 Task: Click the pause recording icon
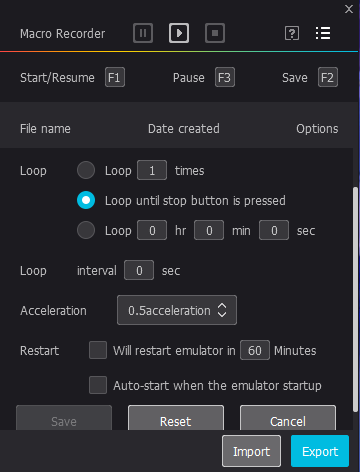click(143, 33)
